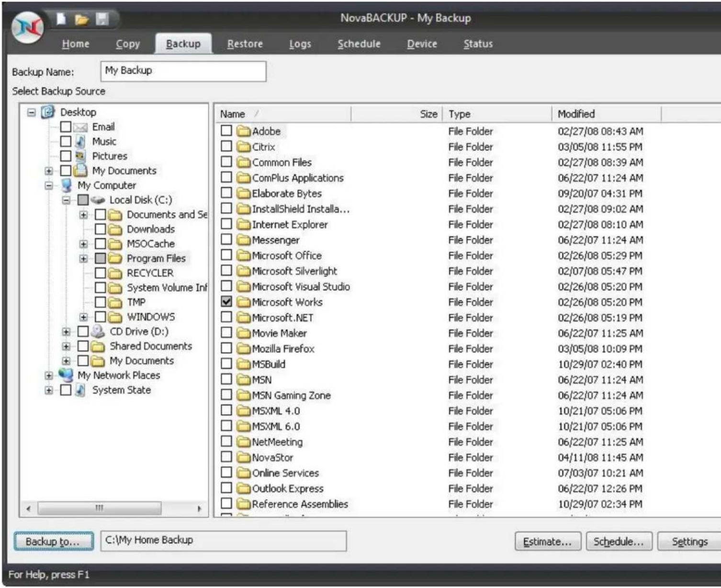Click the Backup Name input field

(183, 71)
